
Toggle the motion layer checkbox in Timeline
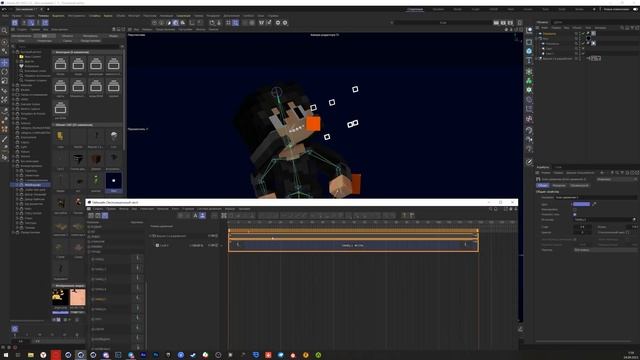[157, 245]
